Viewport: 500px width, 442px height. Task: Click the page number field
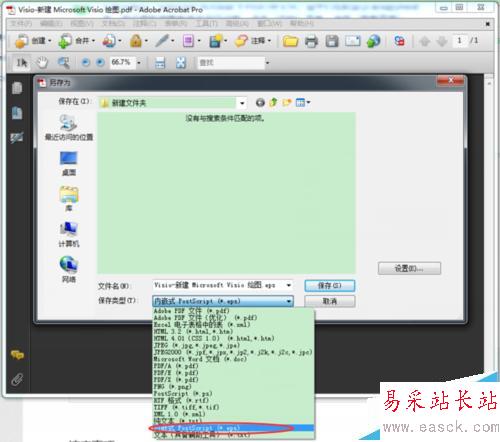(460, 41)
